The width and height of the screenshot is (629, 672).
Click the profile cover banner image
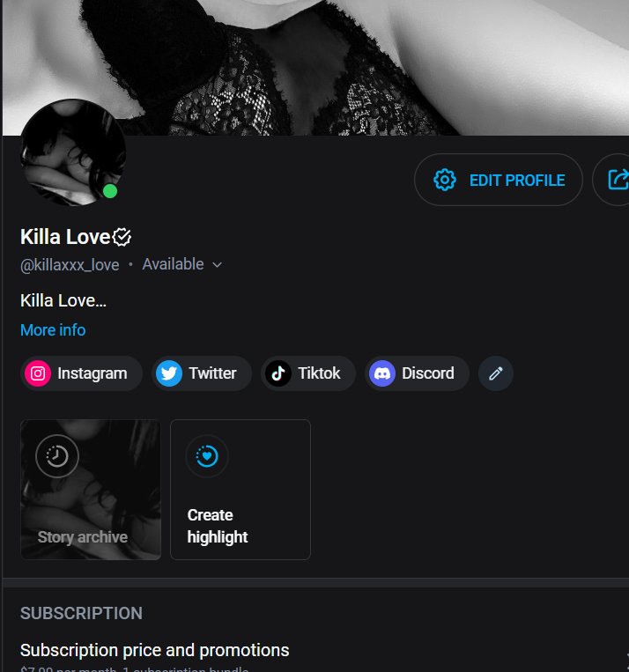pyautogui.click(x=315, y=68)
